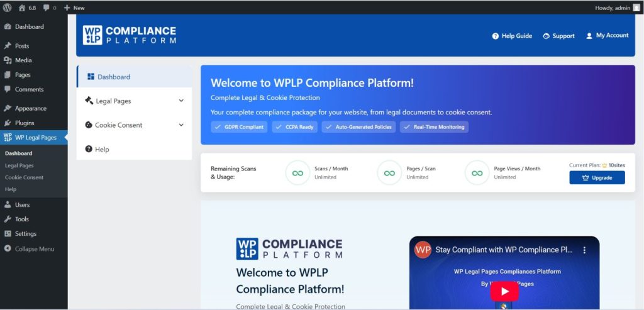Click the Page Views / Month infinity icon

pyautogui.click(x=477, y=173)
